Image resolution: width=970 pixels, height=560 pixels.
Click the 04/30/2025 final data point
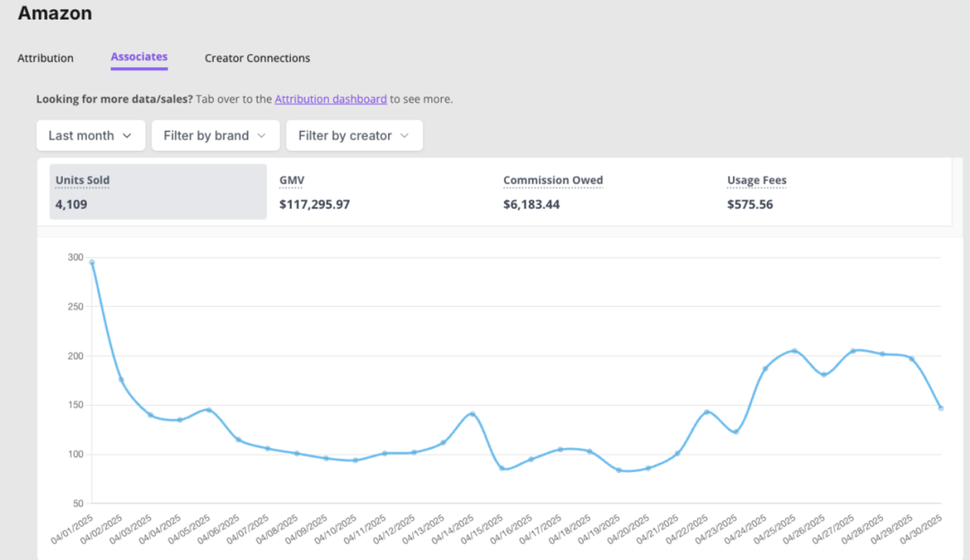pyautogui.click(x=940, y=408)
